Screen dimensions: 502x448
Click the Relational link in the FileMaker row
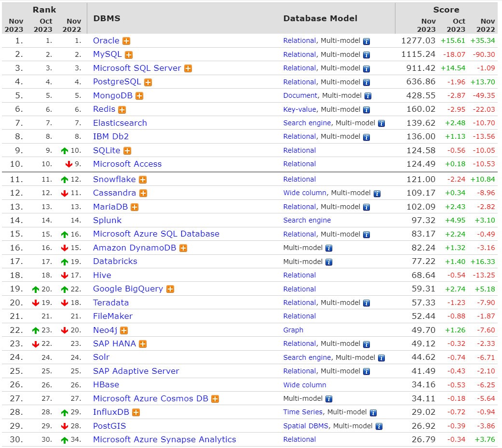click(299, 316)
